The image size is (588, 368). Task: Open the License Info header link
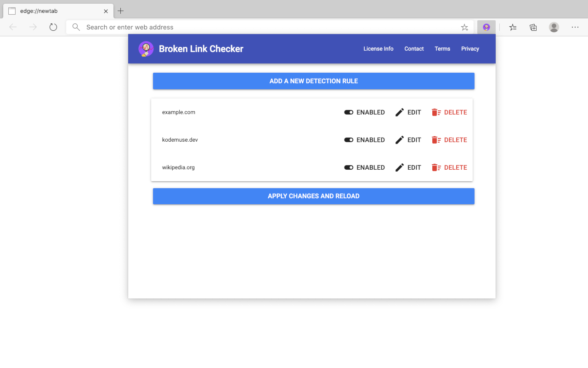(378, 49)
